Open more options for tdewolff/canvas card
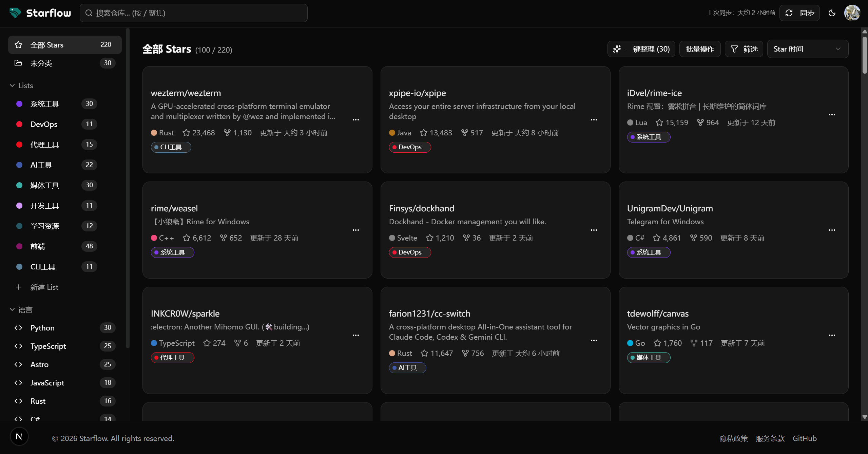The image size is (868, 454). click(832, 335)
